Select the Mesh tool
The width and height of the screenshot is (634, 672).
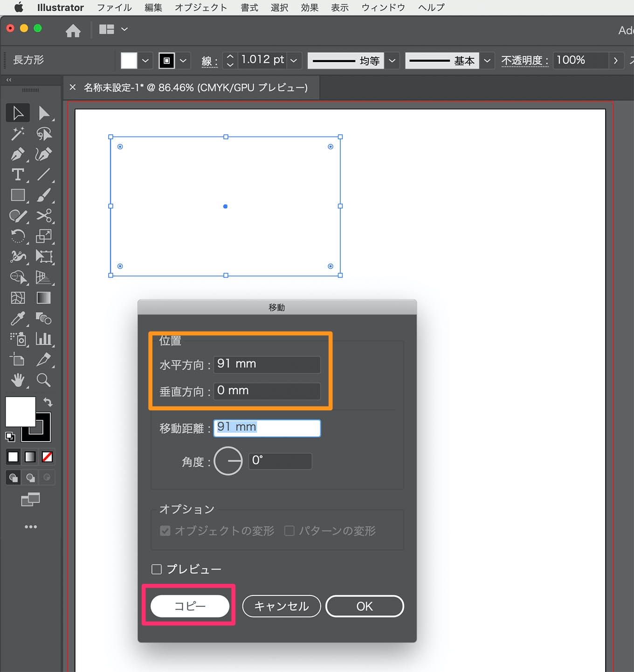(18, 298)
